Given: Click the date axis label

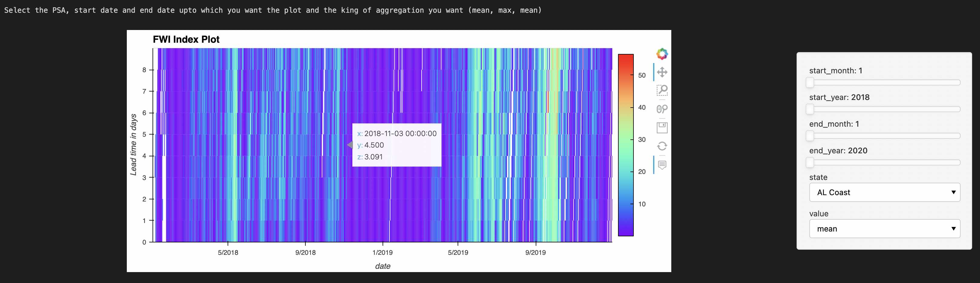Looking at the screenshot, I should point(383,266).
